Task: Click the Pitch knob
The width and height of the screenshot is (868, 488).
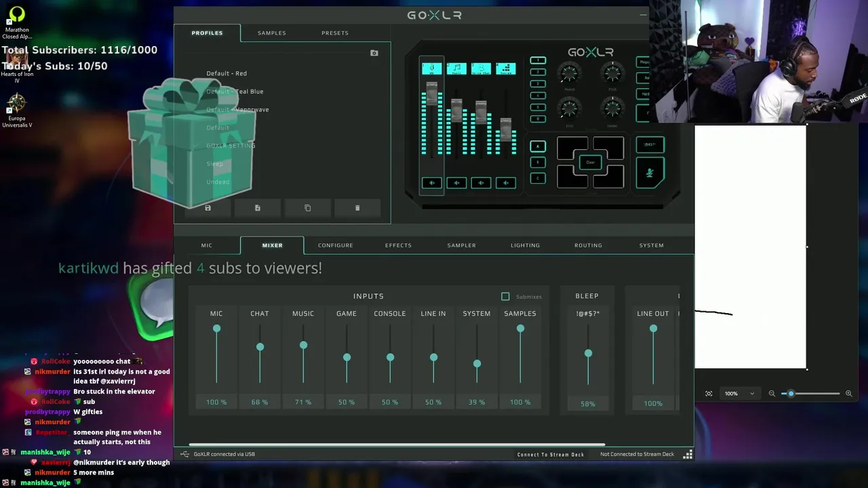Action: [x=612, y=74]
